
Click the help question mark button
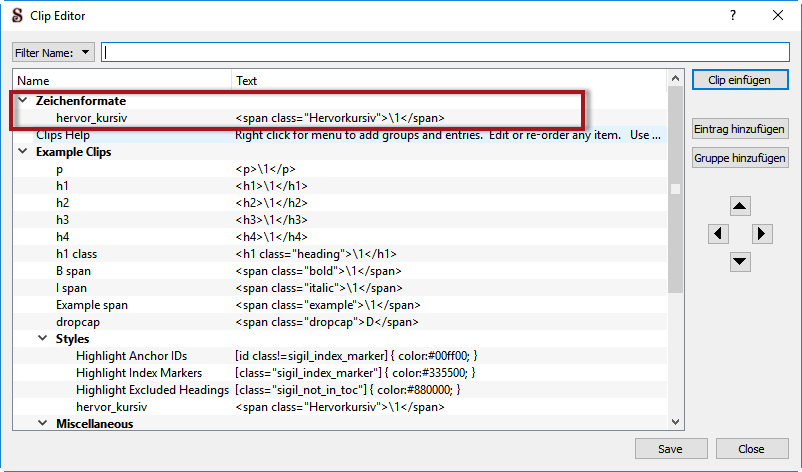tap(732, 16)
